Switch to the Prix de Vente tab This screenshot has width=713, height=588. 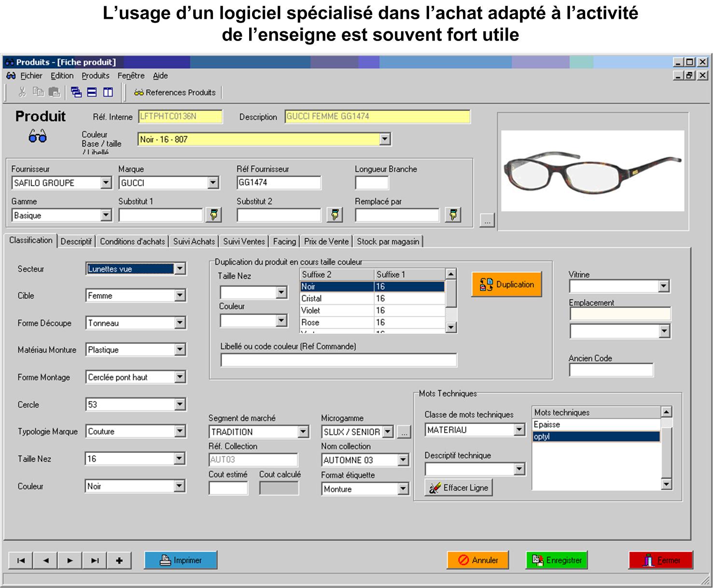[x=326, y=242]
